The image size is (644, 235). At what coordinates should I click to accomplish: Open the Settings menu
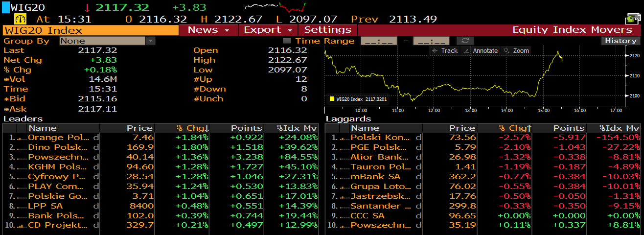click(327, 30)
